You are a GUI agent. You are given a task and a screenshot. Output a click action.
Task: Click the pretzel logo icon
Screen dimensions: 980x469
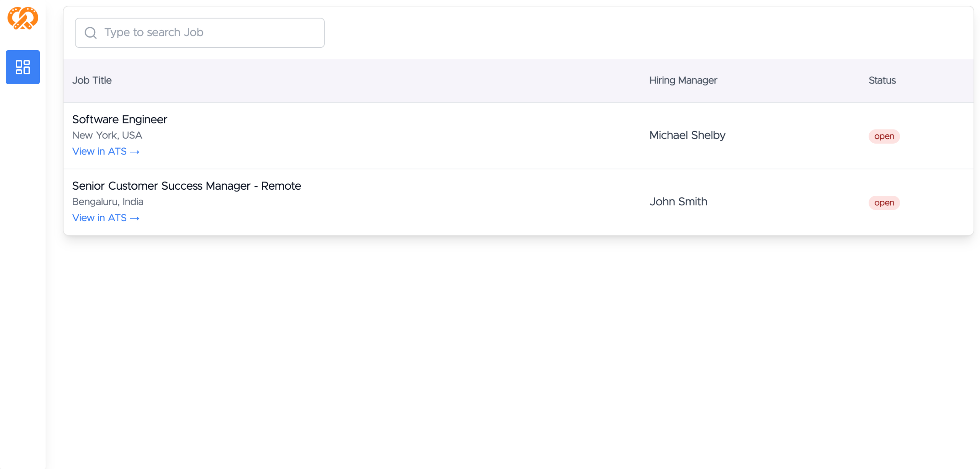(23, 18)
